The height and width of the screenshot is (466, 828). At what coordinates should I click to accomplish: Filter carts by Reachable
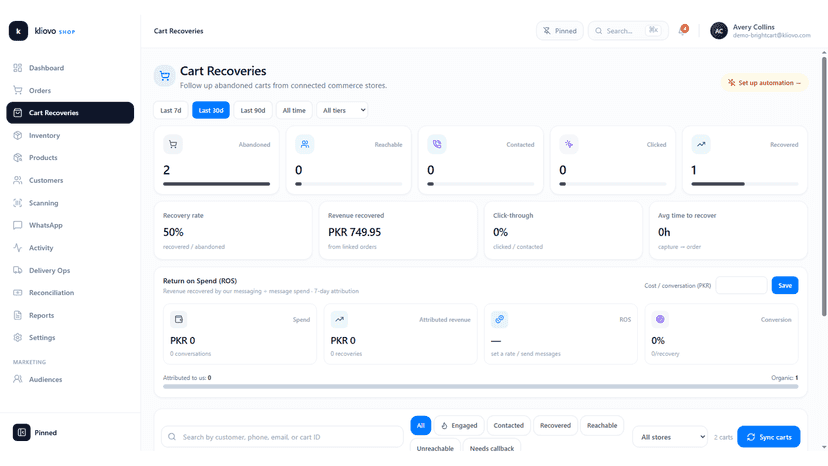click(602, 425)
